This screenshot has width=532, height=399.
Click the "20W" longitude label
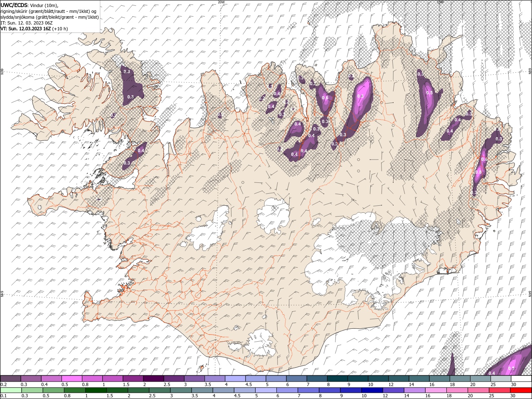[221, 2]
